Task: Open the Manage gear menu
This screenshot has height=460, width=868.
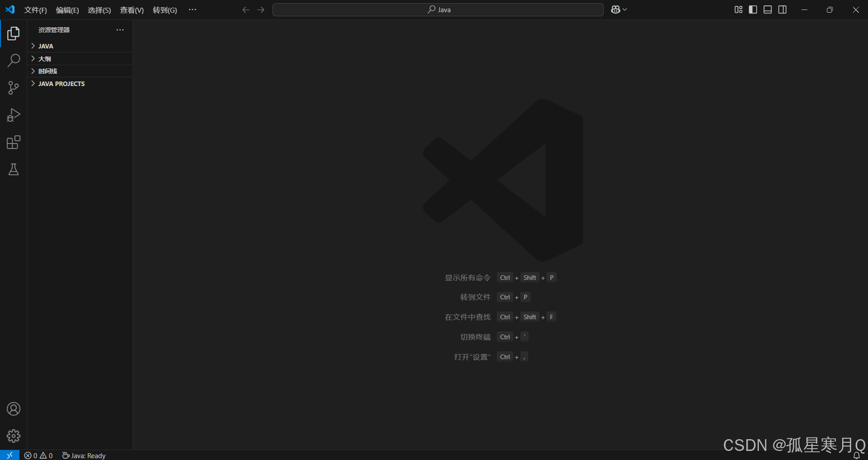Action: 14,436
